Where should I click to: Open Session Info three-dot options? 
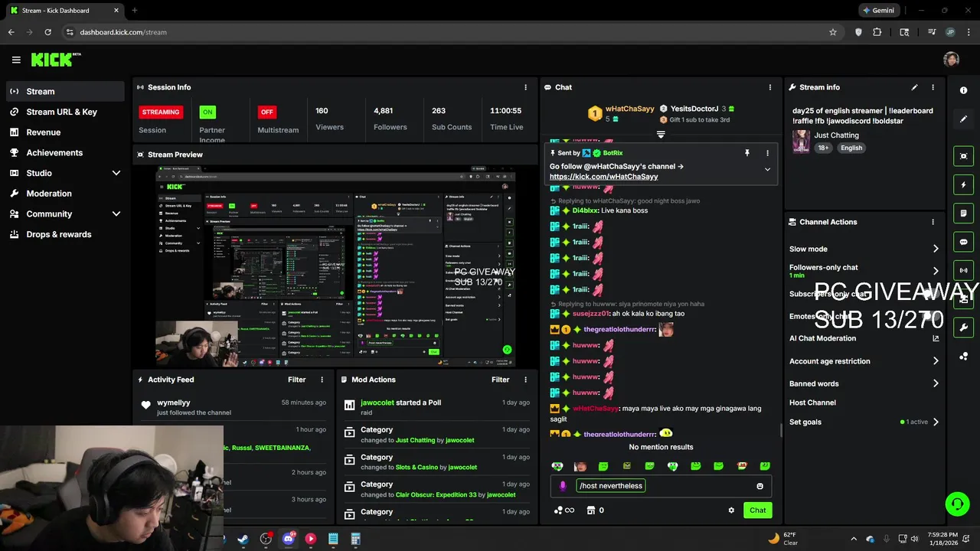click(x=525, y=87)
